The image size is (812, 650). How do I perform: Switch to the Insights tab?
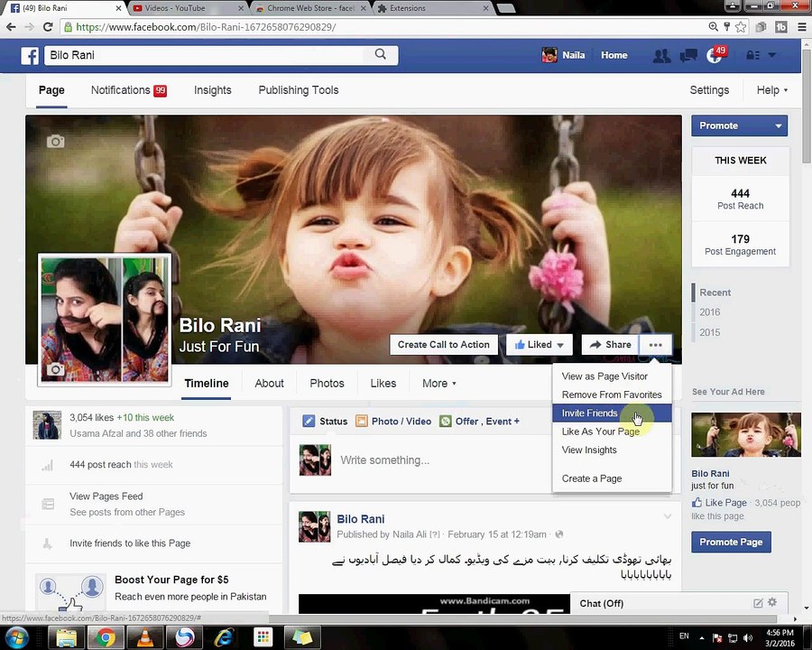[212, 90]
